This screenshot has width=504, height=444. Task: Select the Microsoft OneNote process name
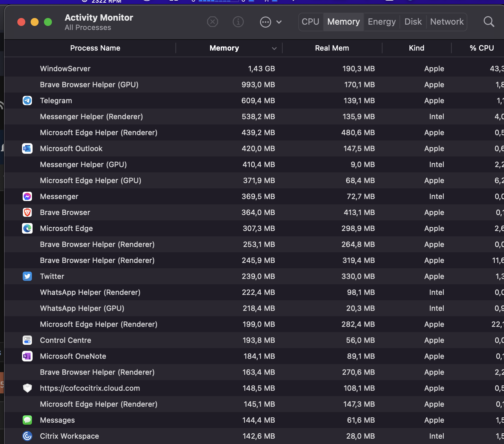(x=73, y=356)
